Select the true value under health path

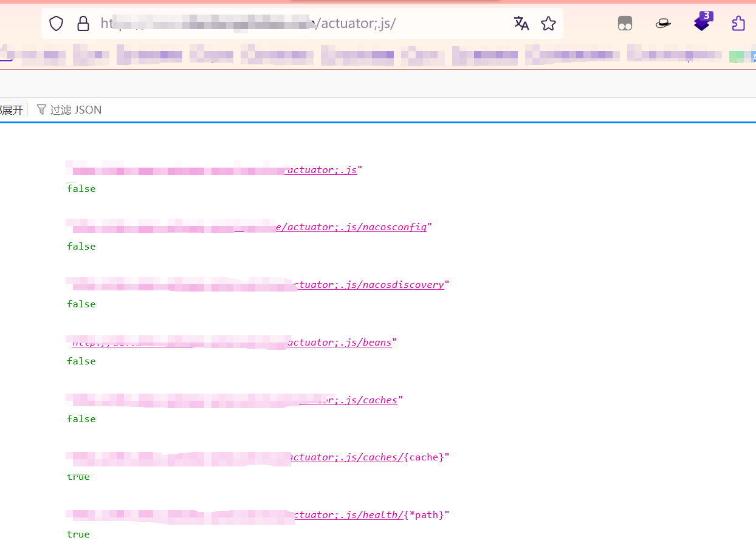[x=78, y=534]
